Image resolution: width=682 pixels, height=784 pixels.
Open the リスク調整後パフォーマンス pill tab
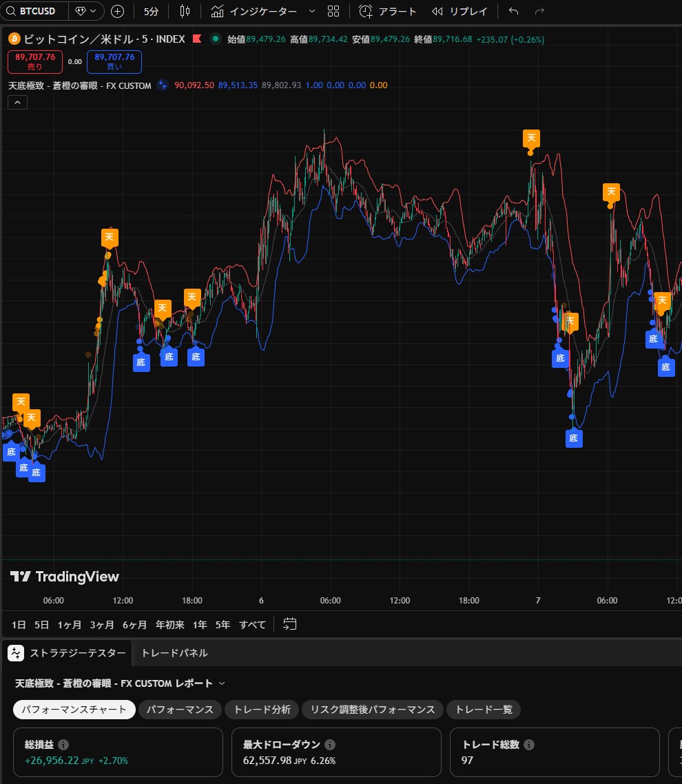[373, 710]
